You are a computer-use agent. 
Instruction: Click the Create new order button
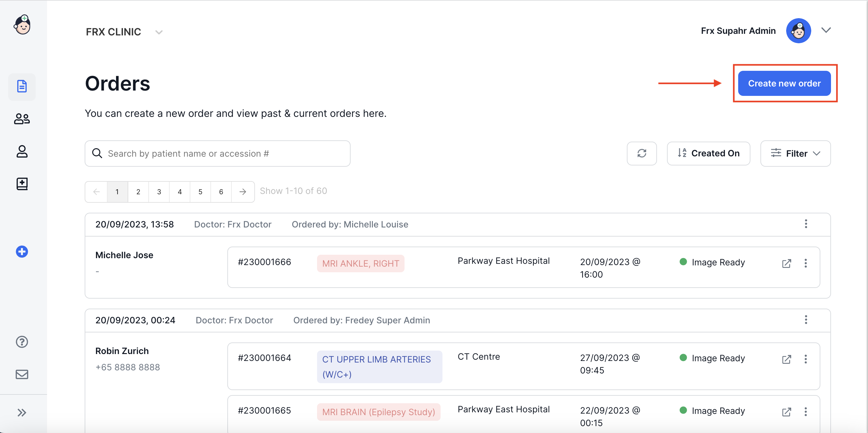[785, 83]
